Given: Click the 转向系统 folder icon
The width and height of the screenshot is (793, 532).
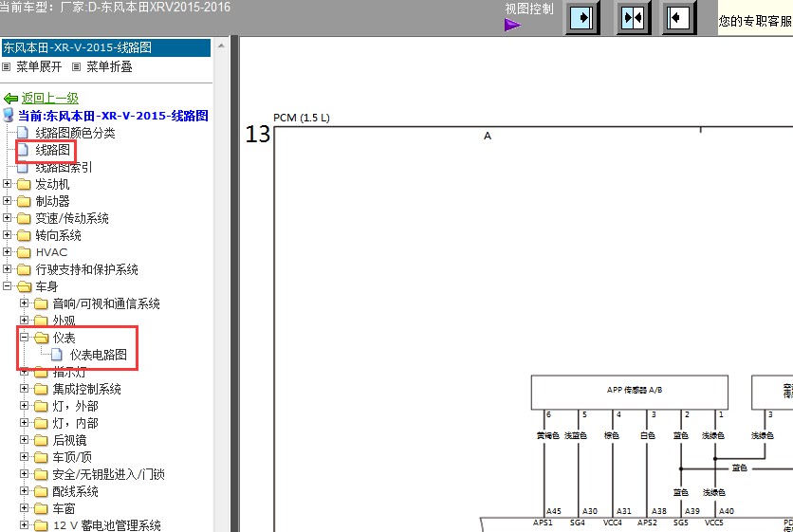Looking at the screenshot, I should 24,235.
